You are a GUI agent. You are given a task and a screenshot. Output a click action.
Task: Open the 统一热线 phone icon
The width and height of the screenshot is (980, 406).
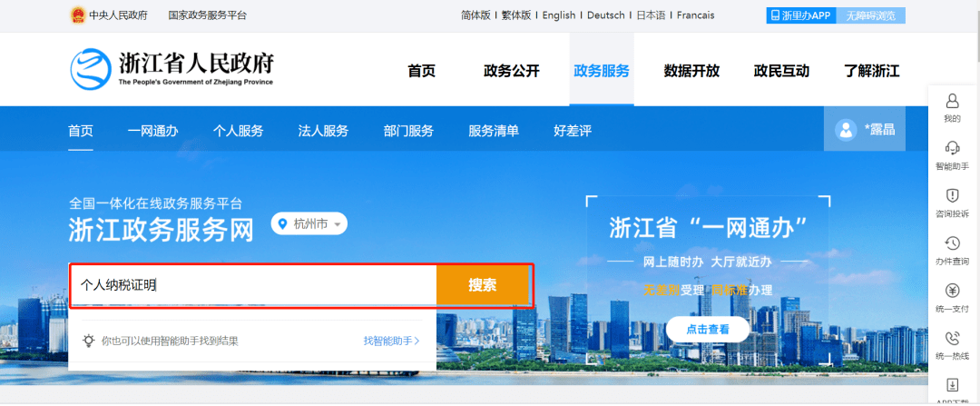coord(952,338)
